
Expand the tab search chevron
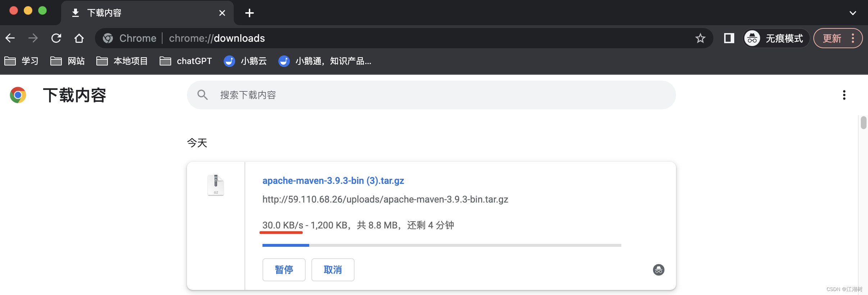click(x=853, y=13)
